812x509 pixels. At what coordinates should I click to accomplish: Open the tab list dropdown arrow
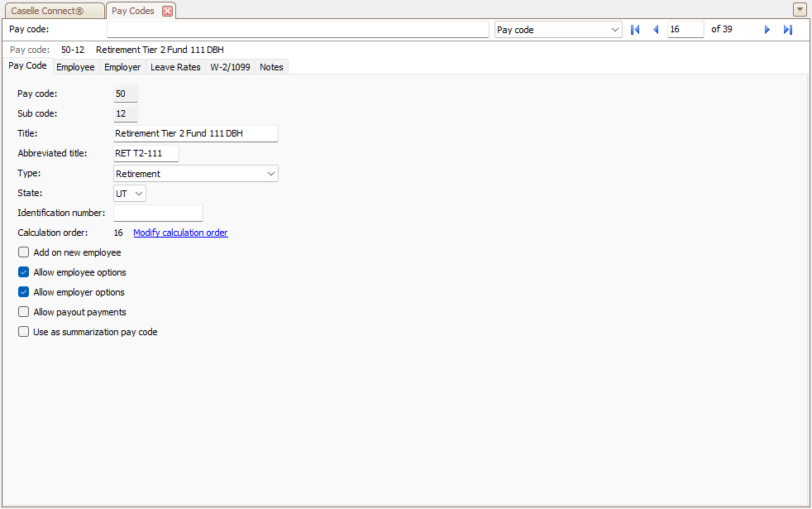(800, 10)
